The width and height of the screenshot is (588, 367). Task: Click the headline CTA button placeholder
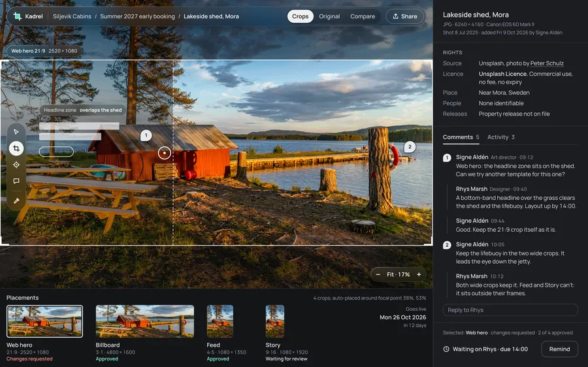(x=56, y=152)
